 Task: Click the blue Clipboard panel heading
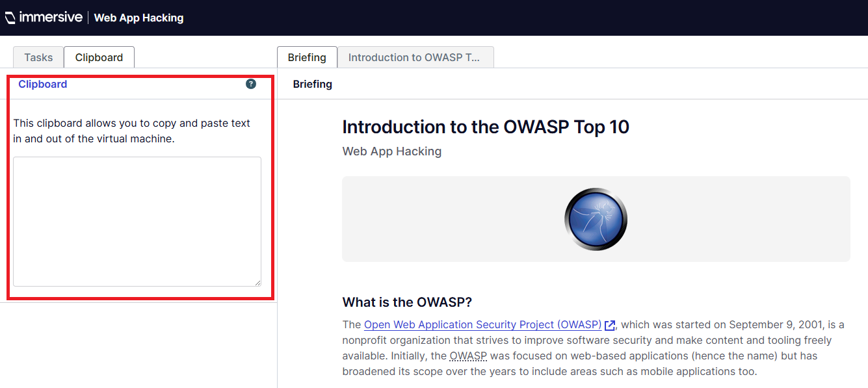tap(42, 84)
